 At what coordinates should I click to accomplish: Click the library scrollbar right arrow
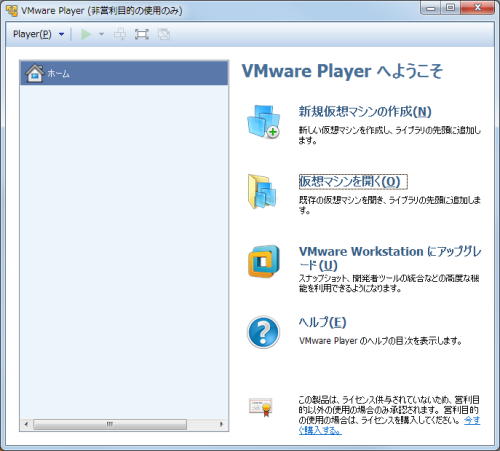click(x=221, y=424)
